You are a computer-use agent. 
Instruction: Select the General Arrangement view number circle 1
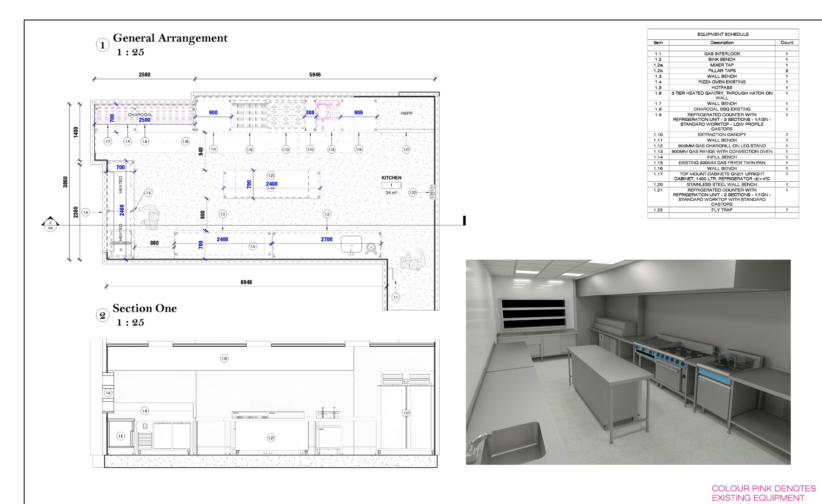(102, 43)
